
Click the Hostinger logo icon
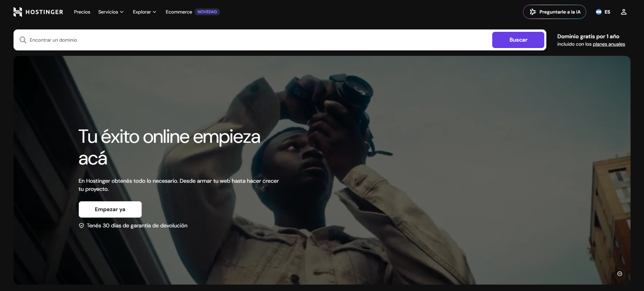[18, 12]
